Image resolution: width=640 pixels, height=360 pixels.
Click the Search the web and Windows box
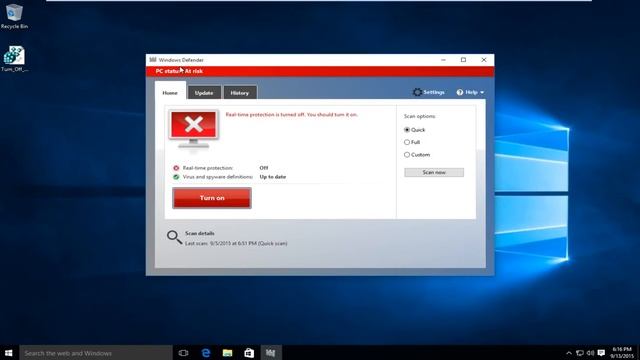[x=96, y=353]
